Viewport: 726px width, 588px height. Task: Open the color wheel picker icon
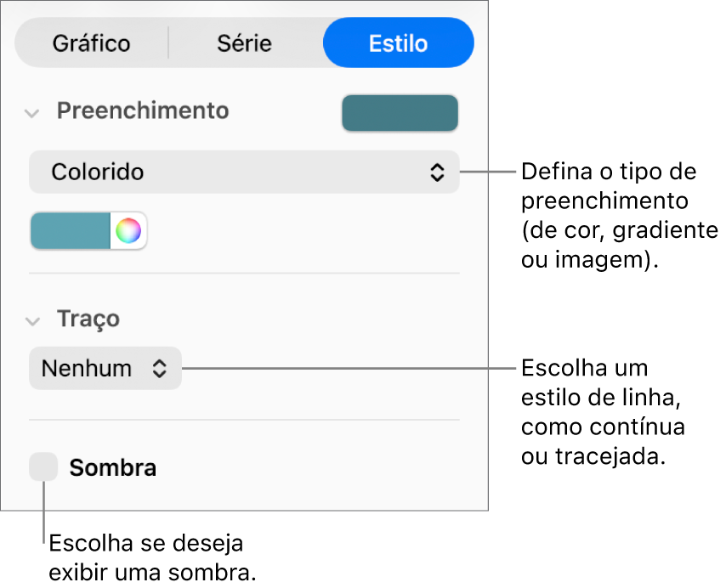click(128, 230)
